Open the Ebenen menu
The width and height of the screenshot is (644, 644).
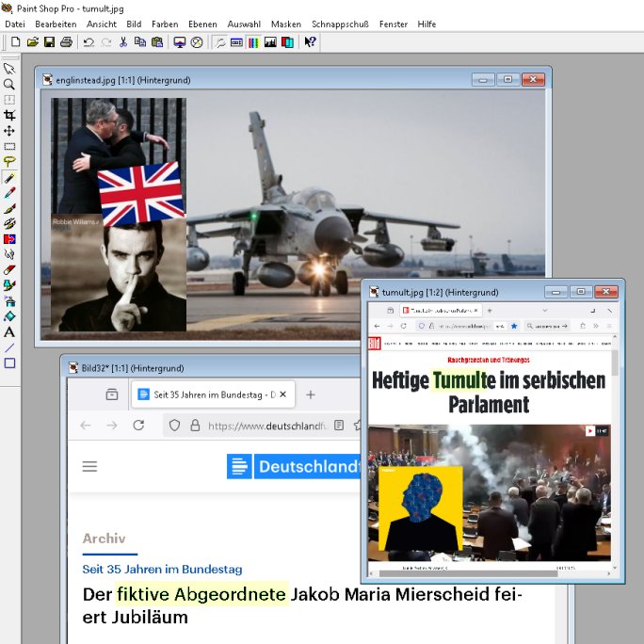[201, 24]
